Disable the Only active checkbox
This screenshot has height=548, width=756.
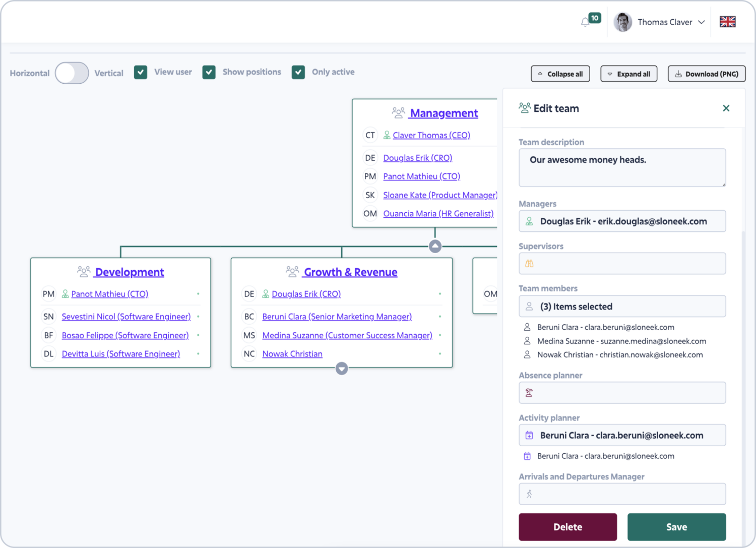pos(298,72)
